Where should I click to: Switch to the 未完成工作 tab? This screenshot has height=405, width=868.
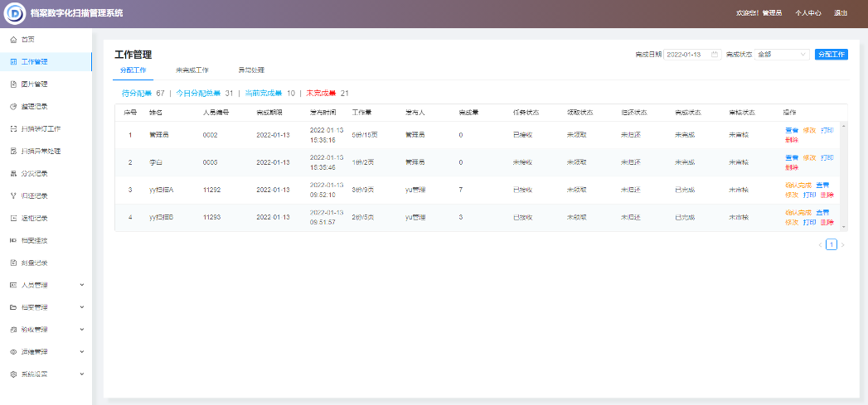point(192,70)
